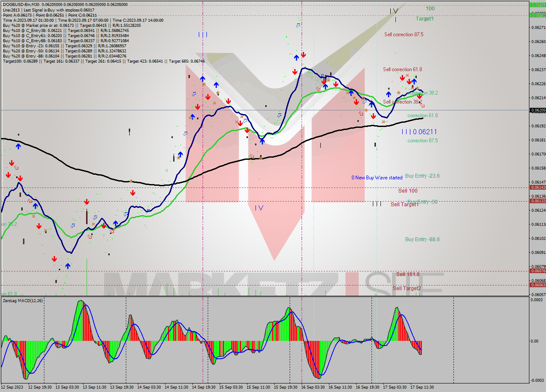Click the '16 Sep 03:30' time label
This screenshot has height=392, width=546.
[x=313, y=387]
